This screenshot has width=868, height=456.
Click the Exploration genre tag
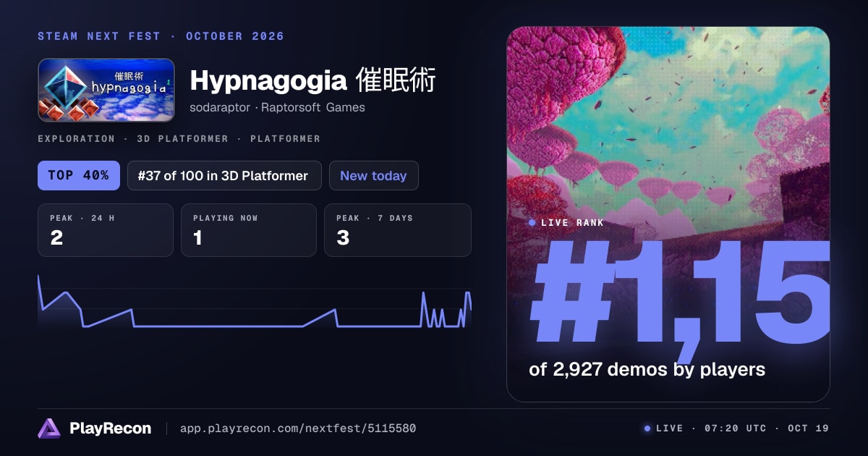(x=76, y=138)
